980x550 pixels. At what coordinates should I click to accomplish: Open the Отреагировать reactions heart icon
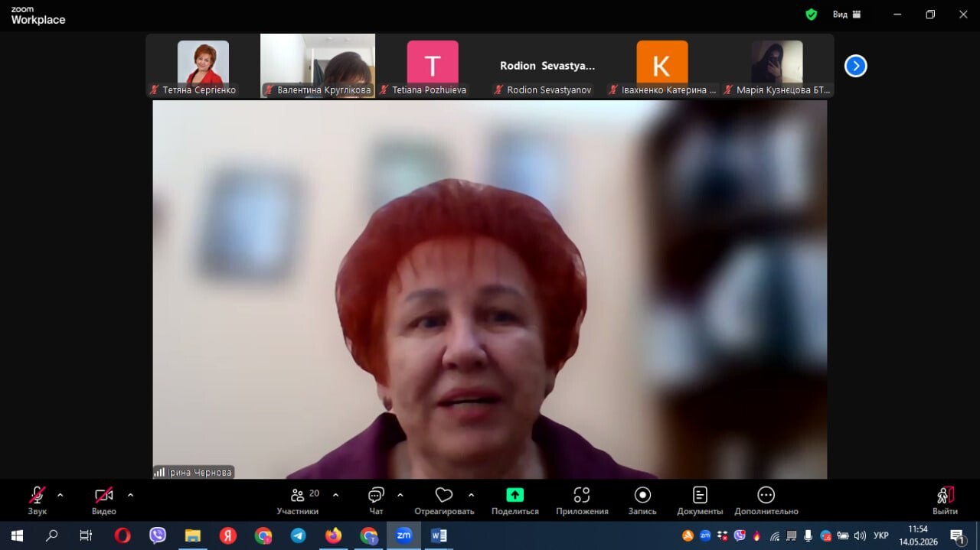[444, 495]
